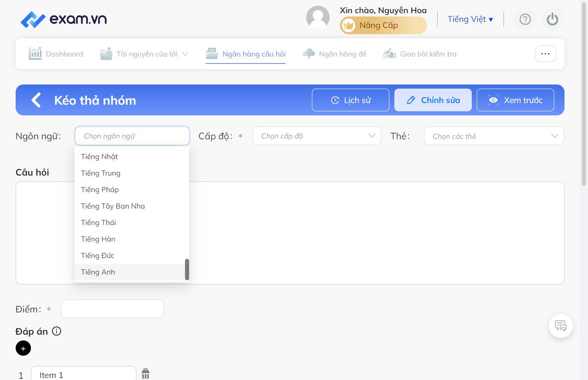Viewport: 588px width, 380px height.
Task: Choose Tiếng Pháp in the dropdown
Action: pyautogui.click(x=132, y=190)
